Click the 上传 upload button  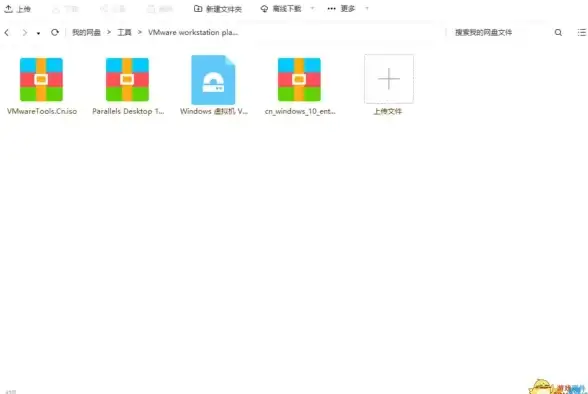point(17,9)
